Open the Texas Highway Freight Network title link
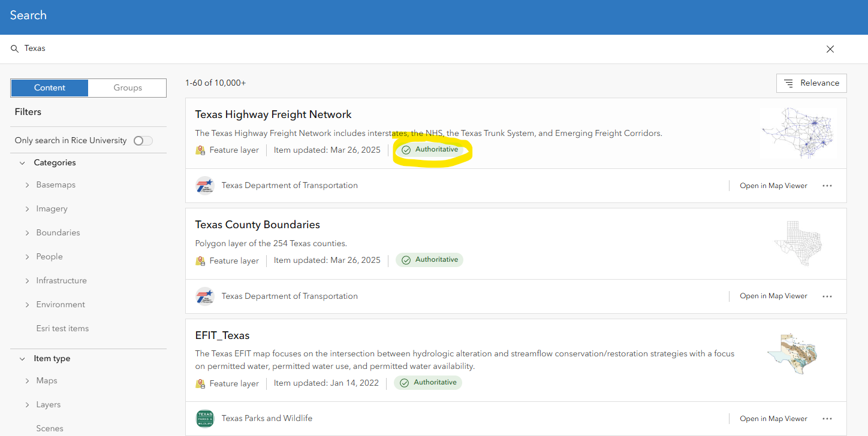 pyautogui.click(x=273, y=114)
